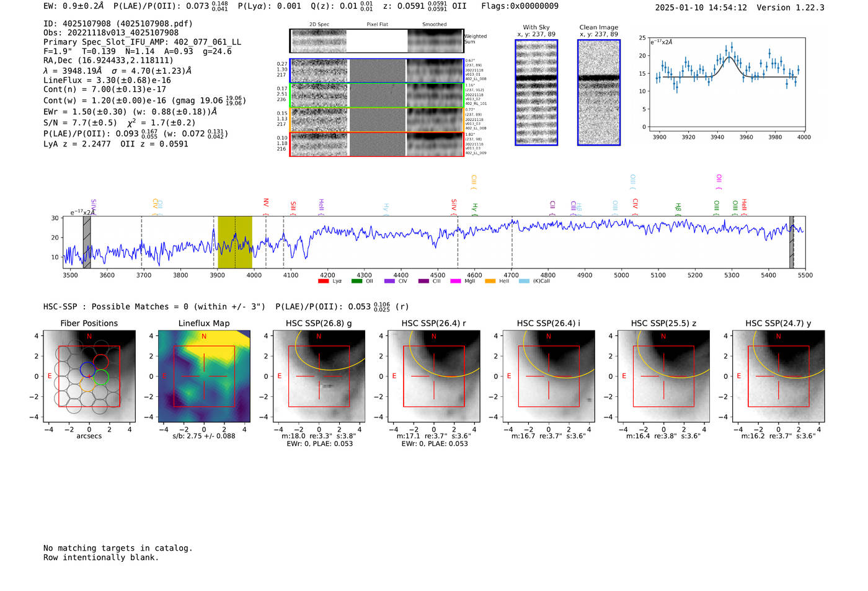Click the blue-bordered fiber 2D spectrum cutout
868x591 pixels.
(x=376, y=71)
